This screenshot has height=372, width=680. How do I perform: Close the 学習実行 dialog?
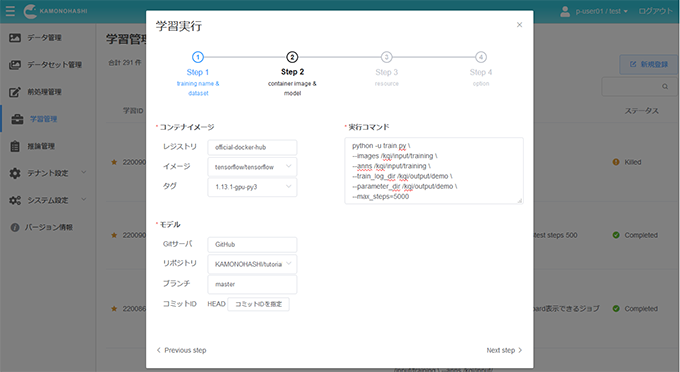(519, 25)
